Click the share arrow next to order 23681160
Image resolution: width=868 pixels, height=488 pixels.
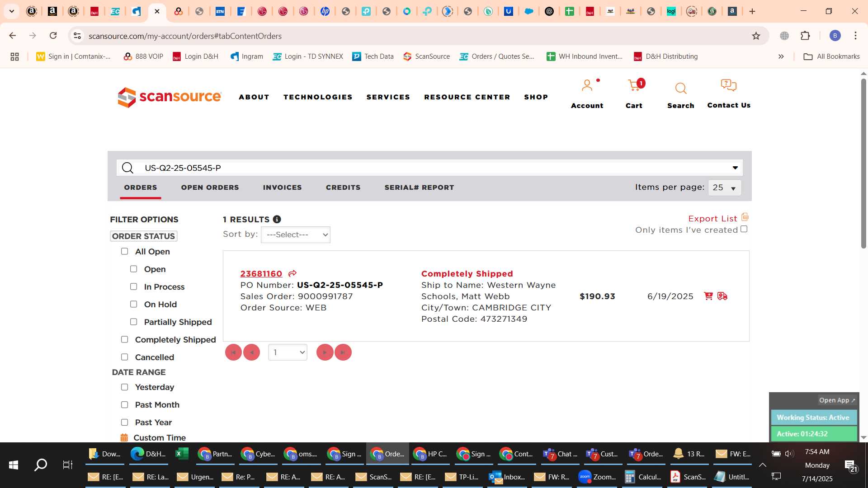coord(292,273)
